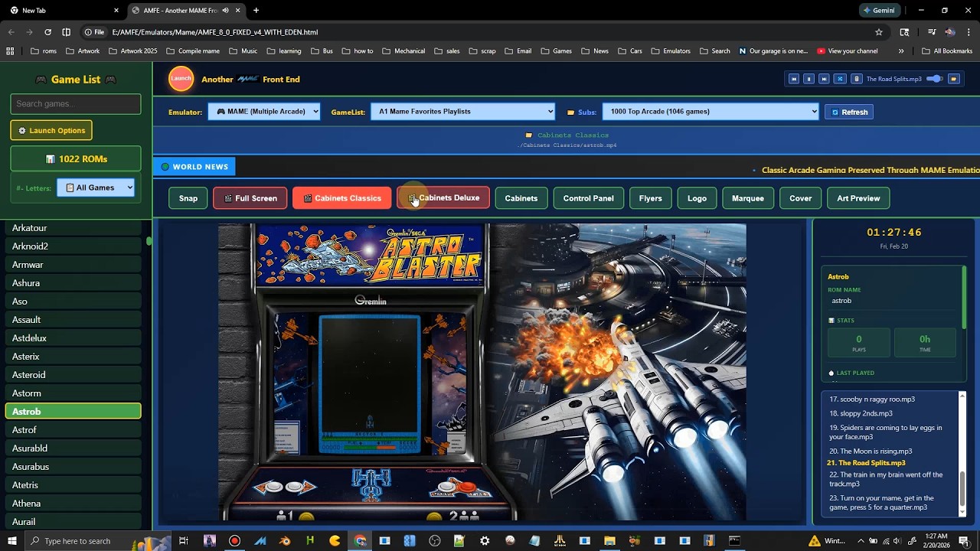Image resolution: width=980 pixels, height=551 pixels.
Task: Click the game list scrollbar thumb
Action: tap(149, 241)
